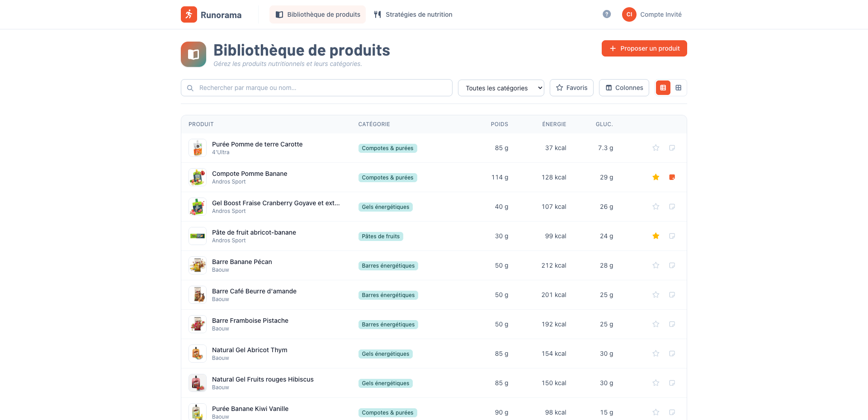
Task: Click the Runorama brand name link
Action: coord(221,15)
